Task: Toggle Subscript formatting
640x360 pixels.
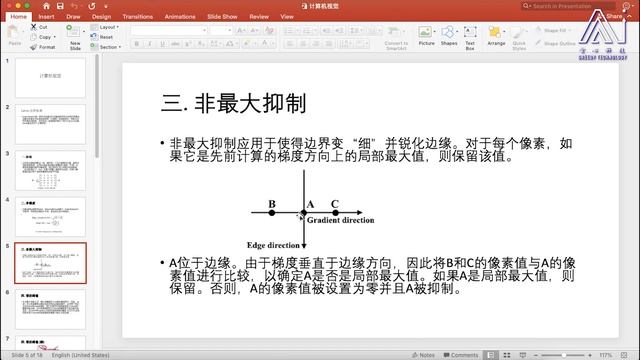Action: (201, 44)
